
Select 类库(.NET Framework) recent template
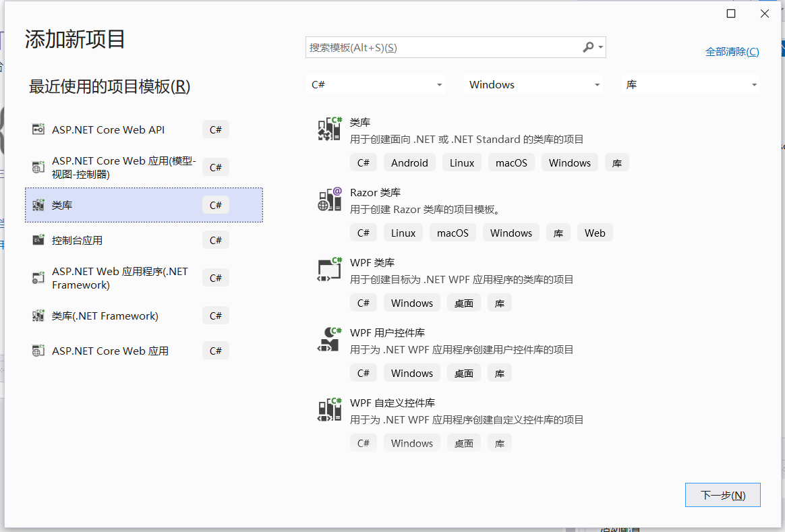pos(144,316)
